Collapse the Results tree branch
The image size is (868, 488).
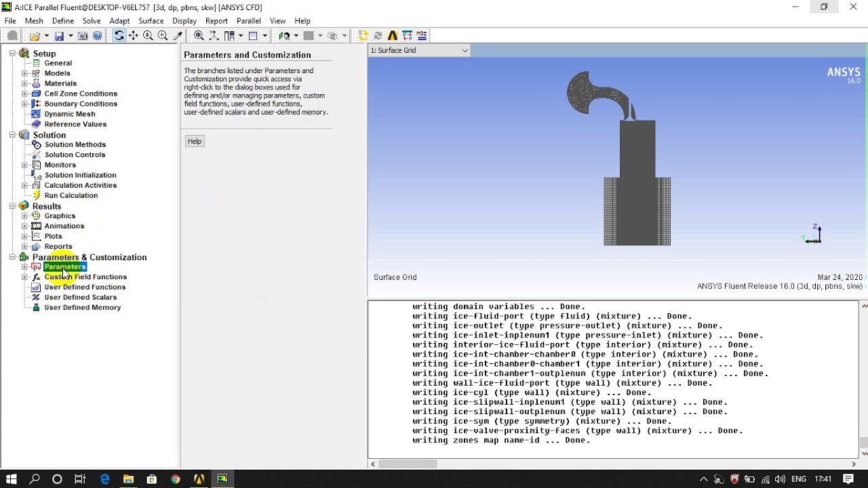(12, 206)
